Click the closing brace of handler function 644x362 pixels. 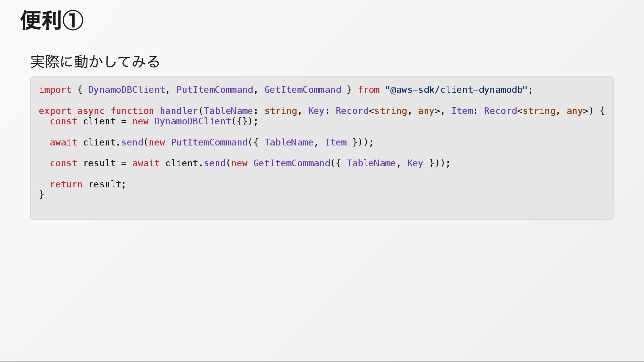coord(42,194)
